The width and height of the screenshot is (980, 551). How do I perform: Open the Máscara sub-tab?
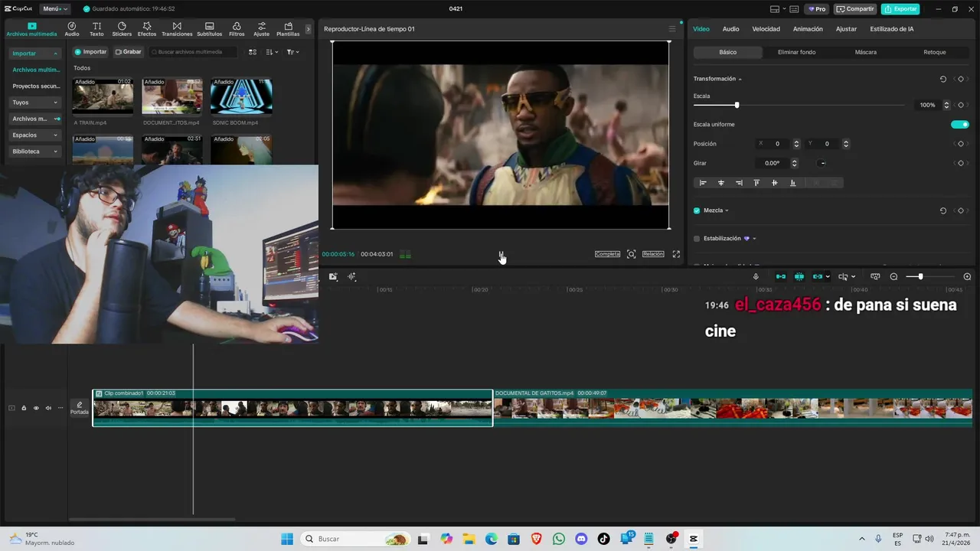coord(865,52)
